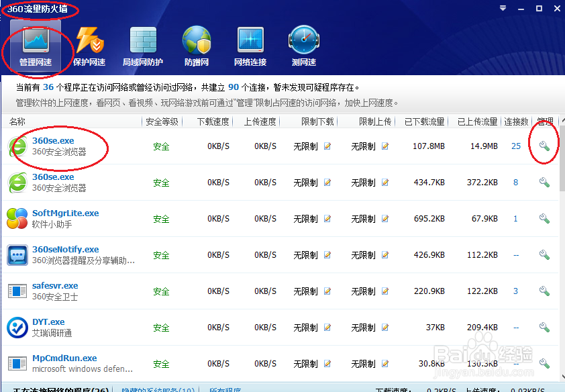565x392 pixels.
Task: Click the 209.4KB uploaded value for DYT.exe
Action: pos(482,327)
